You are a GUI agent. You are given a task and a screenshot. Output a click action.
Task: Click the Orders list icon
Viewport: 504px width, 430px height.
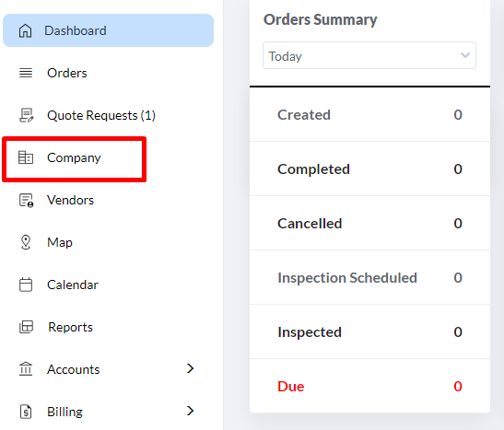pos(26,73)
